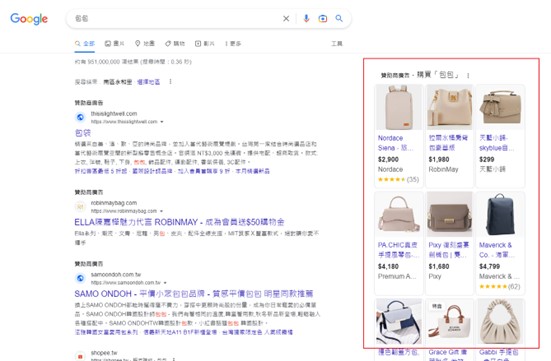The width and height of the screenshot is (551, 361).
Task: Open three-dot menu next to location line
Action: [170, 82]
